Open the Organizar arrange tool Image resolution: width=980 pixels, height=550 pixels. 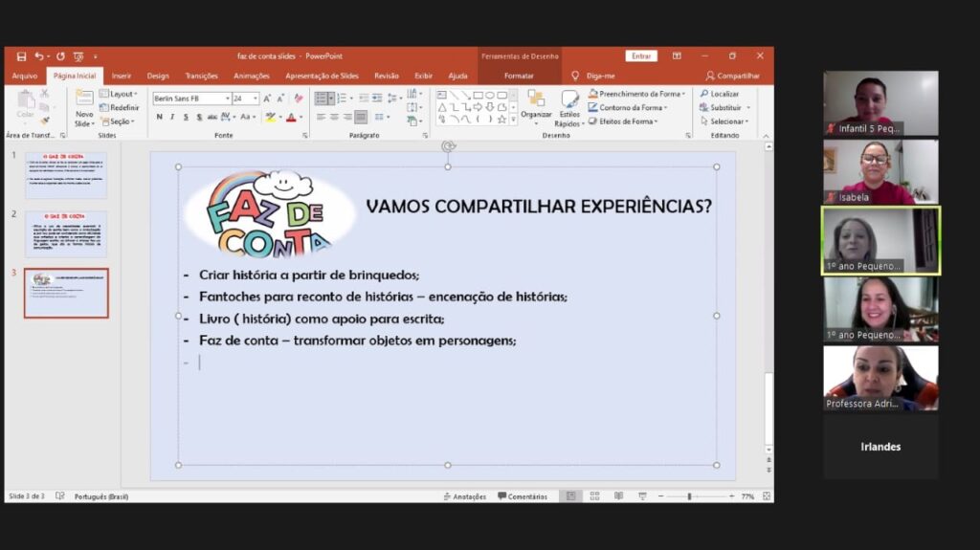[536, 103]
